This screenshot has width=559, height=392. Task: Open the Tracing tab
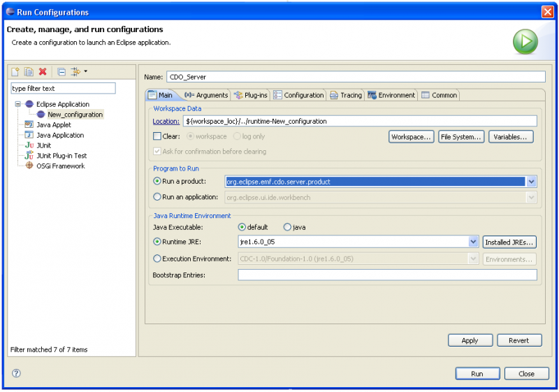tap(346, 95)
